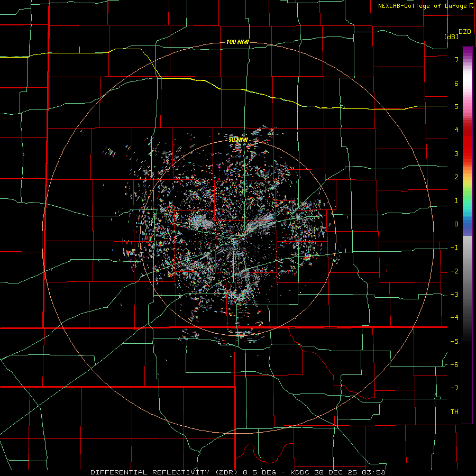
Task: Click the -6 dB tick on the color scale
Action: pyautogui.click(x=454, y=365)
